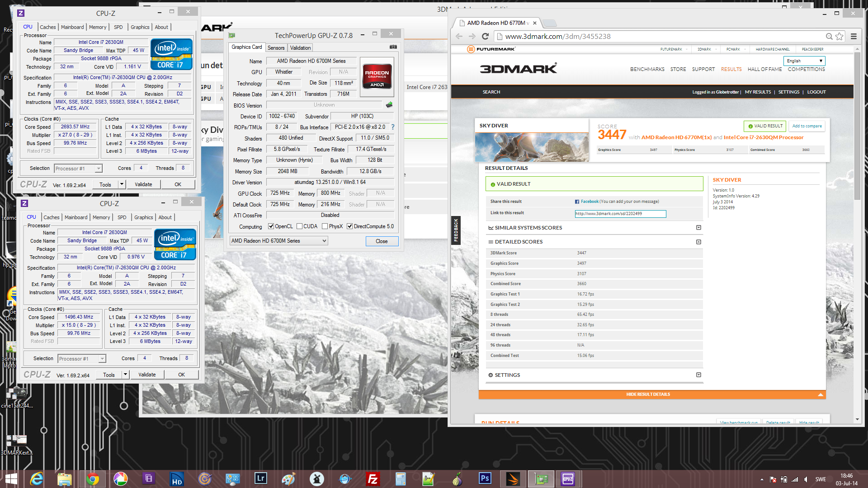Click Facebook share icon

point(577,202)
